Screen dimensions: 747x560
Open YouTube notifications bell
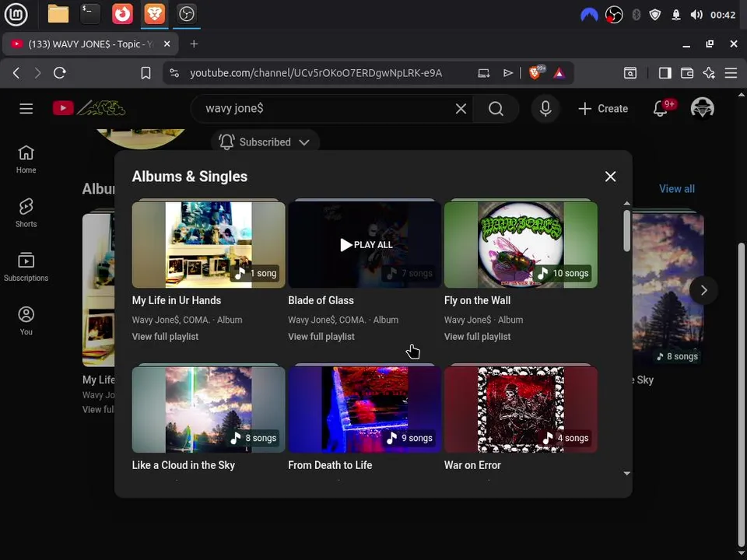pos(661,109)
